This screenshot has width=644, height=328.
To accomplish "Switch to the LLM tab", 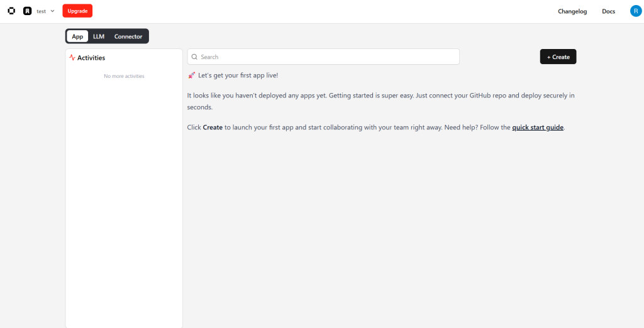I will pos(99,36).
